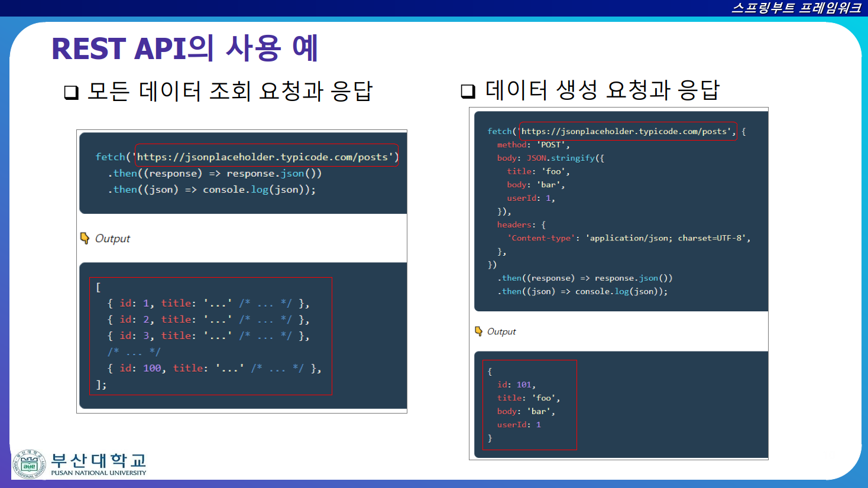Click the left .then((json) => console.log(json)); line
Image resolution: width=868 pixels, height=488 pixels.
[212, 190]
